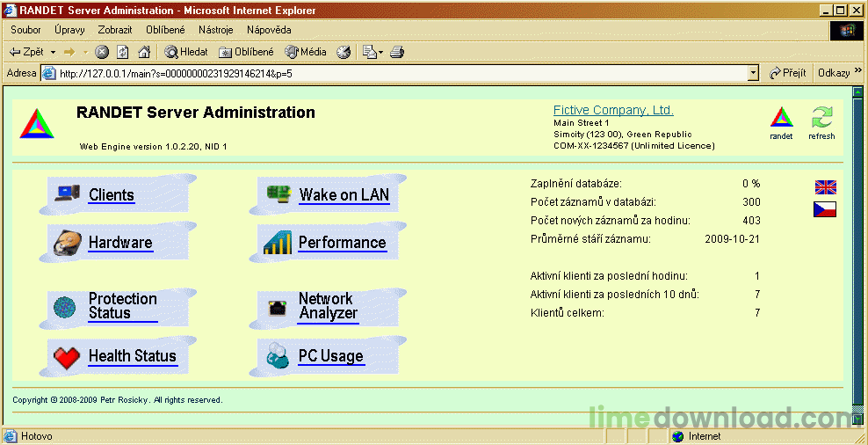Open the Clients link
868x445 pixels.
pyautogui.click(x=112, y=195)
